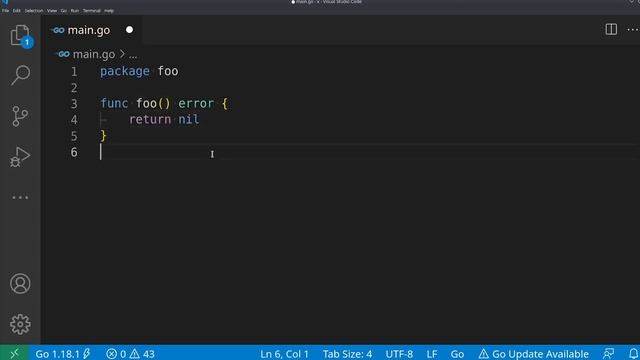Open notifications bell in status bar
This screenshot has height=360, width=640.
(633, 353)
